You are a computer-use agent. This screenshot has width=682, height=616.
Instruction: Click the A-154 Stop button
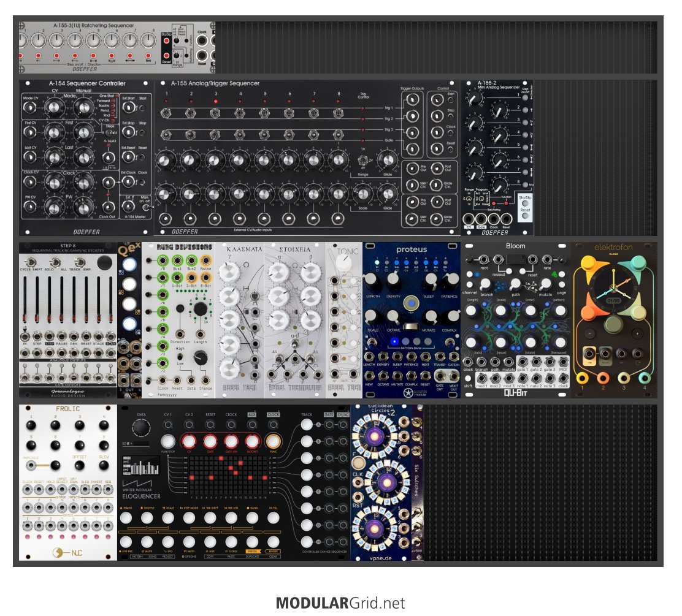pyautogui.click(x=143, y=132)
